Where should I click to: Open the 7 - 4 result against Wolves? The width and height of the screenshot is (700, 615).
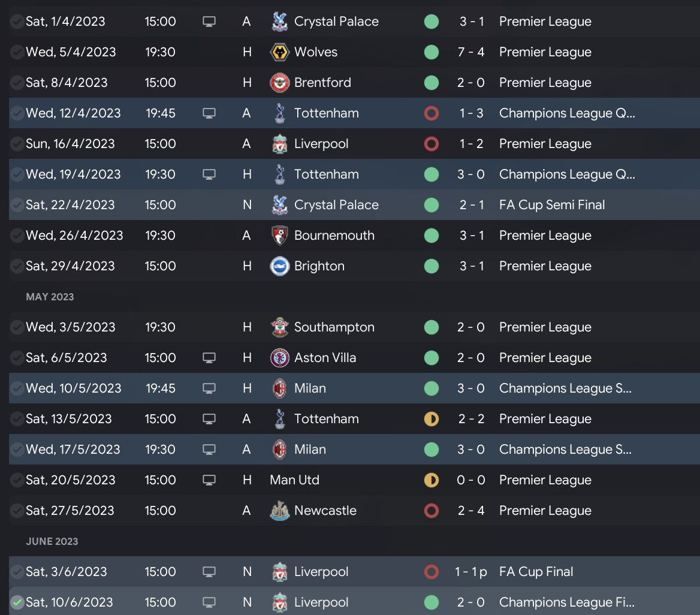[471, 52]
